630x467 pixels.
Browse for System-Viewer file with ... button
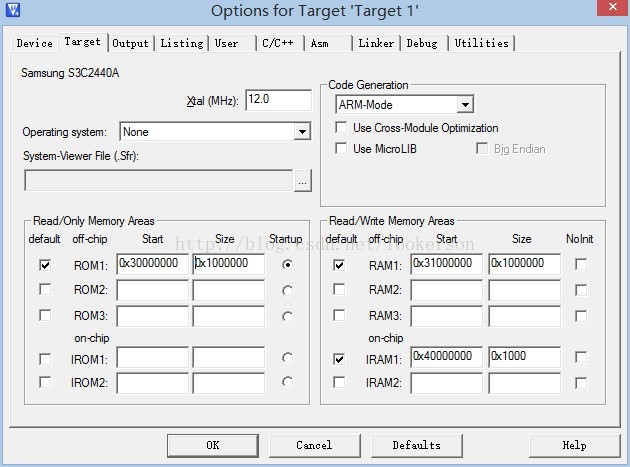point(303,181)
